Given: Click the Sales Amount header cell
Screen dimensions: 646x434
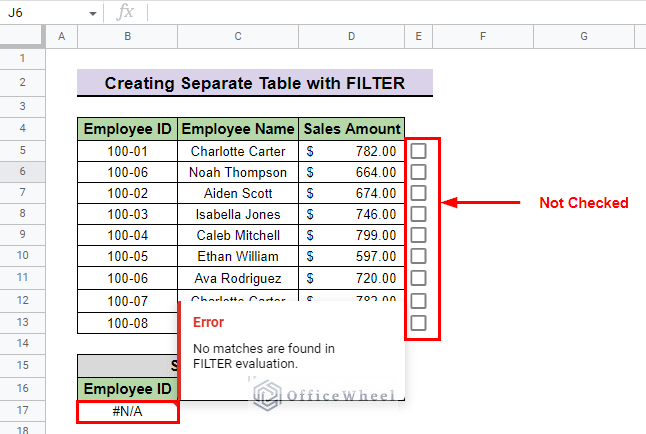Looking at the screenshot, I should (x=352, y=129).
